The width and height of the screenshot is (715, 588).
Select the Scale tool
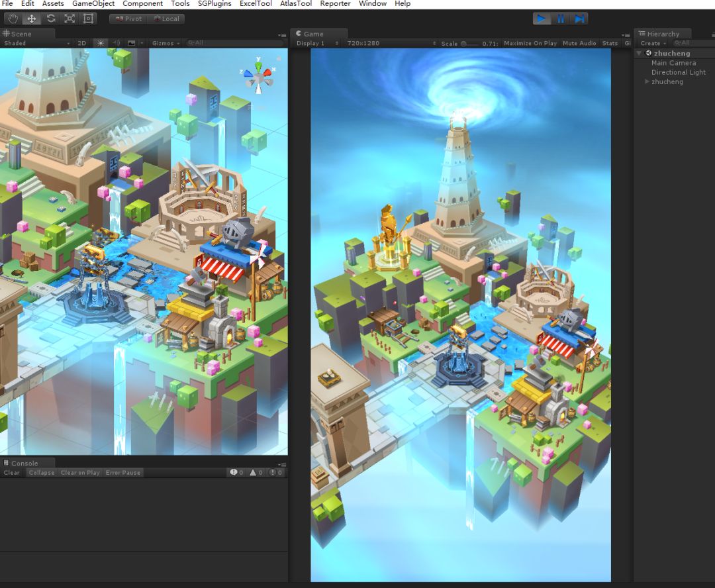[x=70, y=19]
